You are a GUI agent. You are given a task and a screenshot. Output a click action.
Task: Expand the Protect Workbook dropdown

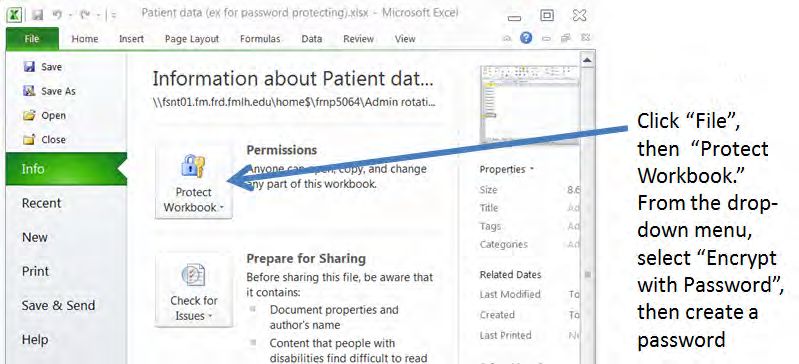click(x=194, y=184)
